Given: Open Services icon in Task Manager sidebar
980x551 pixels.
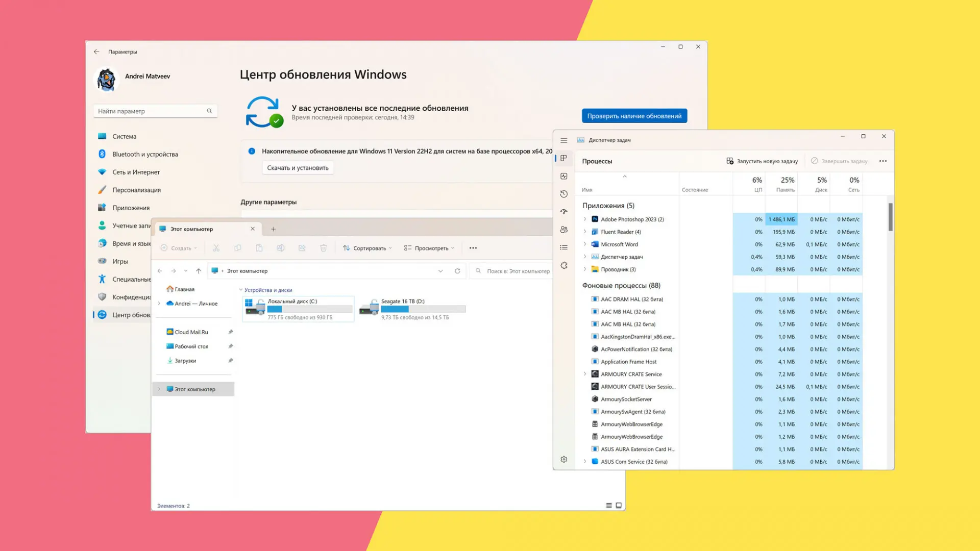Looking at the screenshot, I should (564, 265).
